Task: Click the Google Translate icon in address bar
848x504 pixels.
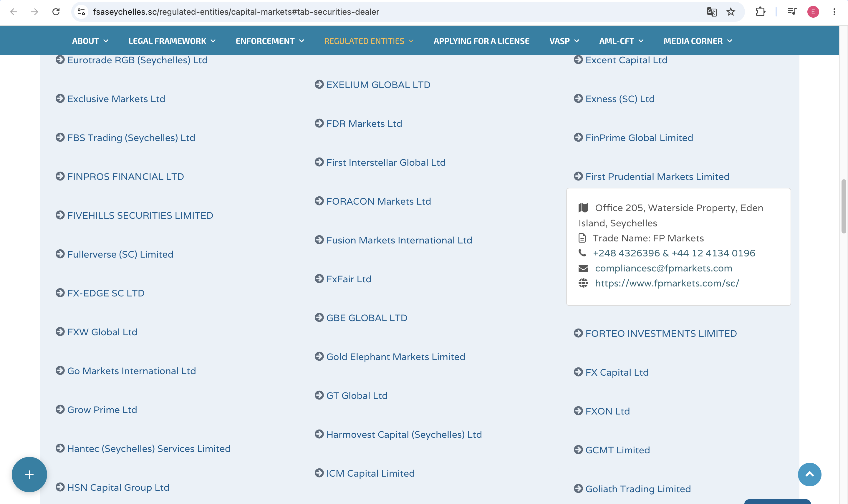Action: 711,12
